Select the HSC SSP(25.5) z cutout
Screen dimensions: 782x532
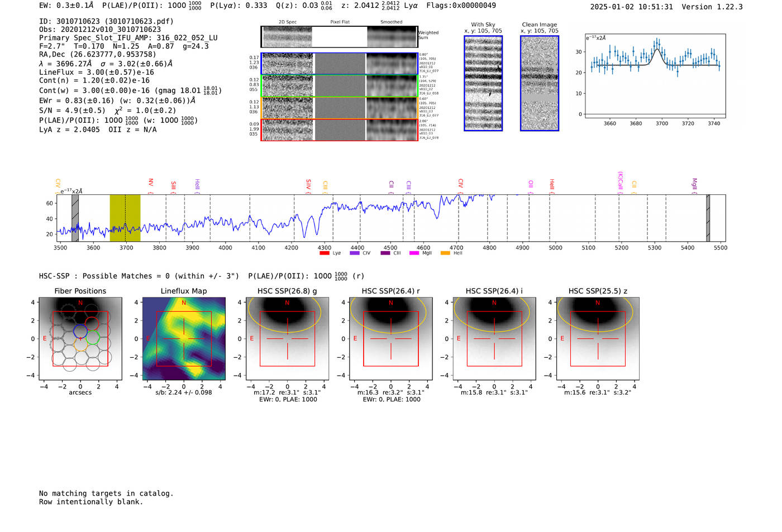coord(598,339)
